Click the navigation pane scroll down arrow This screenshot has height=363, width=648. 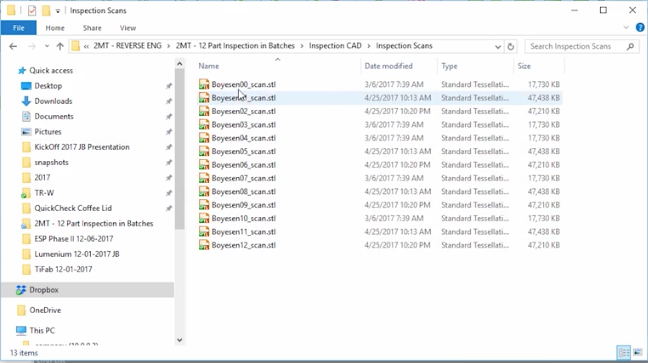click(179, 340)
